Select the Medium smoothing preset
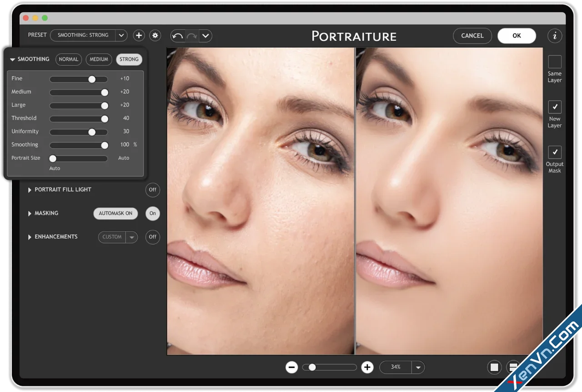 click(x=99, y=59)
